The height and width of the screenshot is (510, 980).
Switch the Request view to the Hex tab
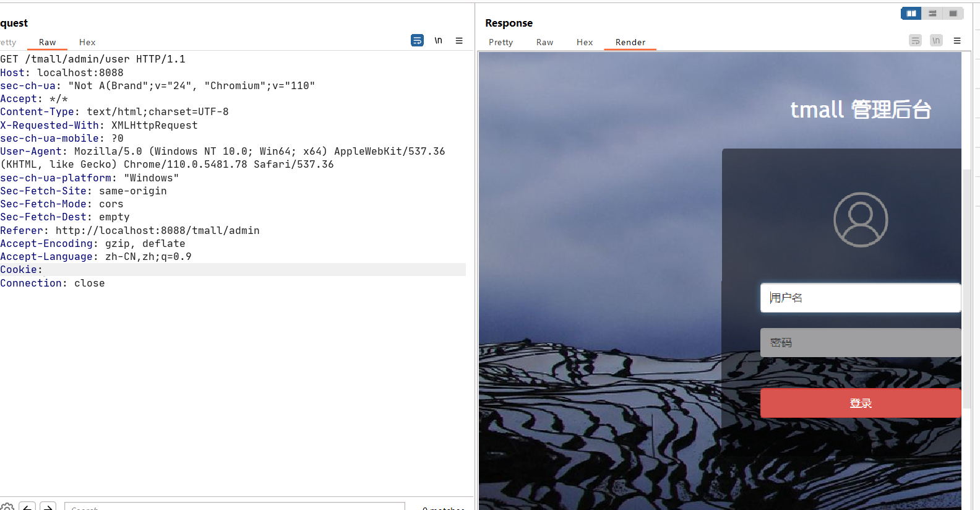click(x=87, y=42)
